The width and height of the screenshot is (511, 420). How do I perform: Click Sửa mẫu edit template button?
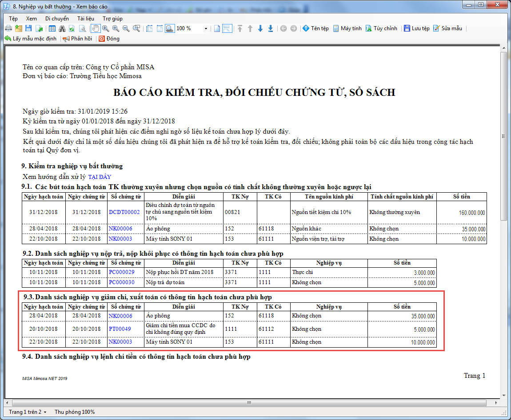coord(447,29)
